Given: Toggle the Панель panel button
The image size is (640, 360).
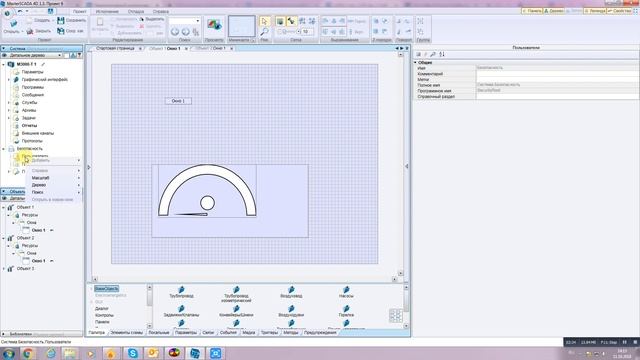Looking at the screenshot, I should [x=532, y=11].
